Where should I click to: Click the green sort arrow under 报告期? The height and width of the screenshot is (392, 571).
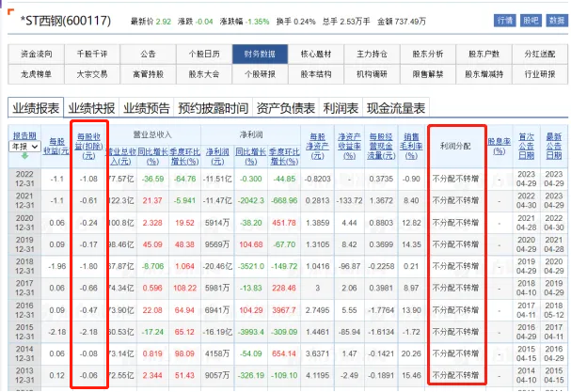click(24, 156)
